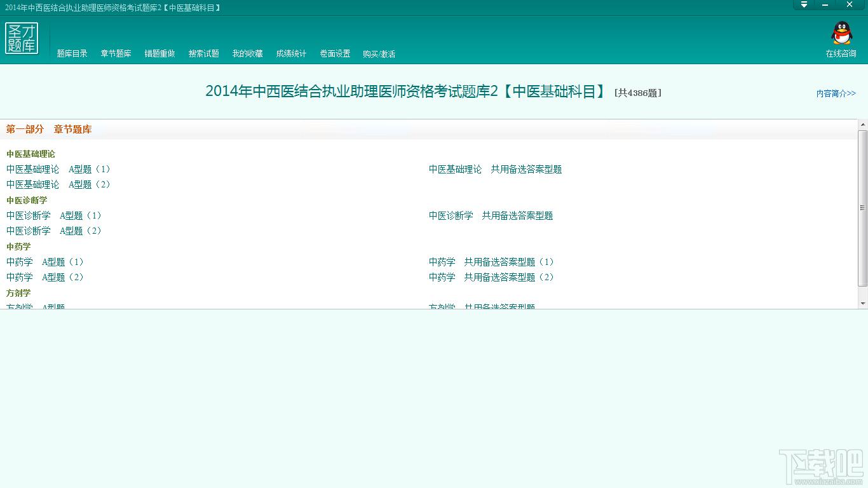The image size is (868, 488).
Task: Click the 方剂学 section heading
Action: coord(18,293)
